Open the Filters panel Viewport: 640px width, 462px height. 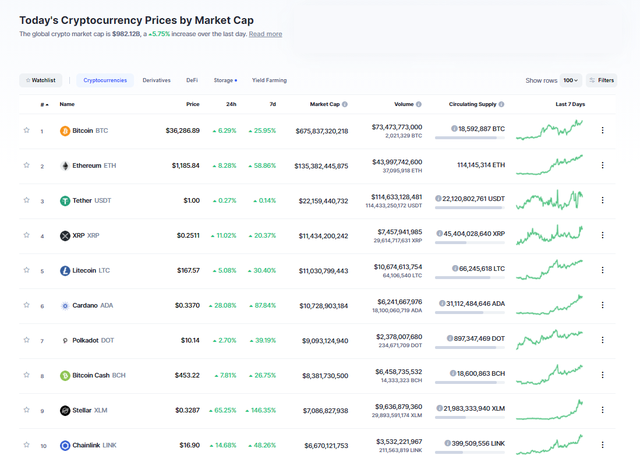[x=602, y=80]
